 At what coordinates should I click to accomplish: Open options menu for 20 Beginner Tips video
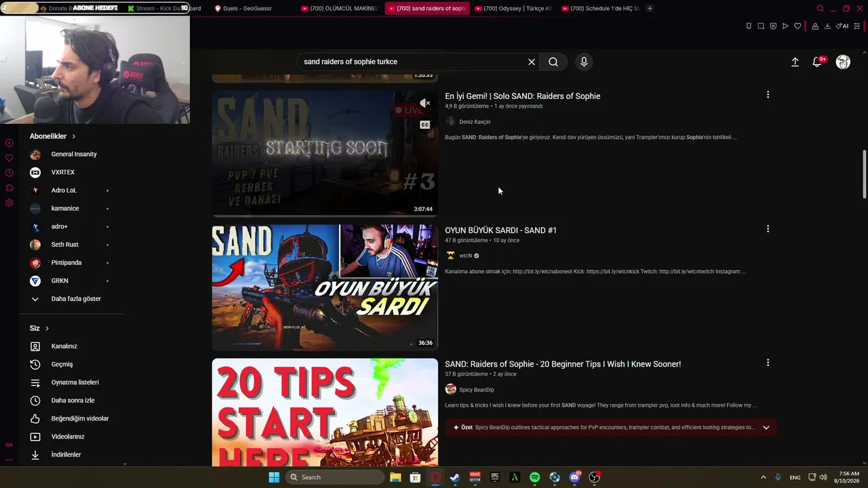768,363
